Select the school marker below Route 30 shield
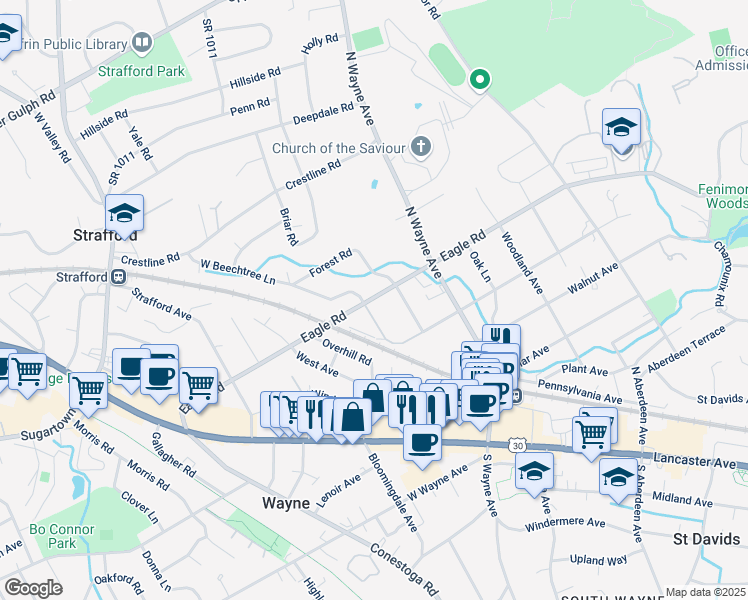 point(534,475)
